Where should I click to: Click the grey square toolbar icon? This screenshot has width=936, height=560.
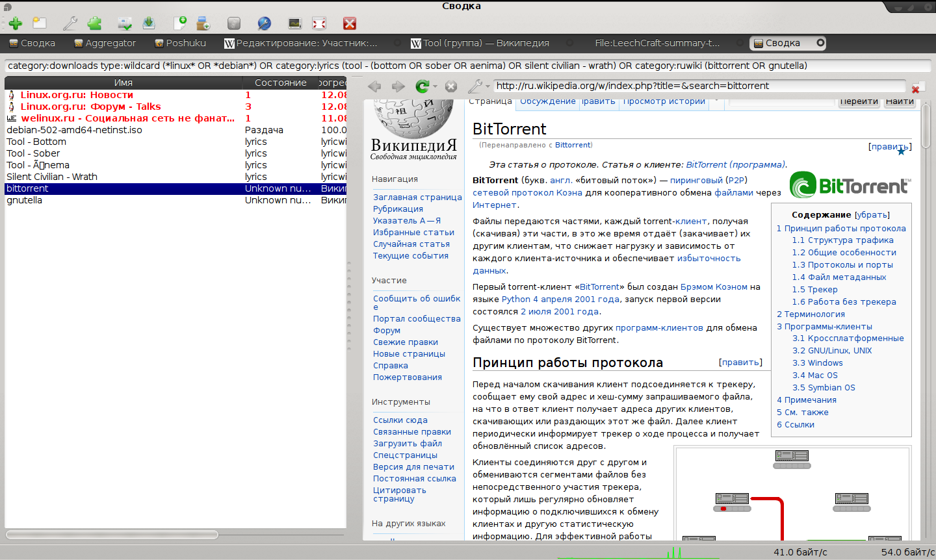234,23
